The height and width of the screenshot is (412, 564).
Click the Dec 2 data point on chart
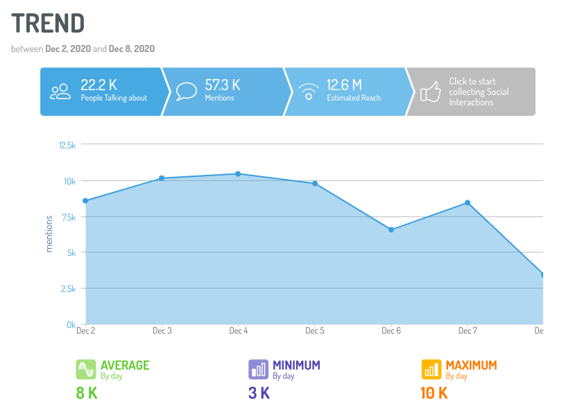pyautogui.click(x=85, y=201)
